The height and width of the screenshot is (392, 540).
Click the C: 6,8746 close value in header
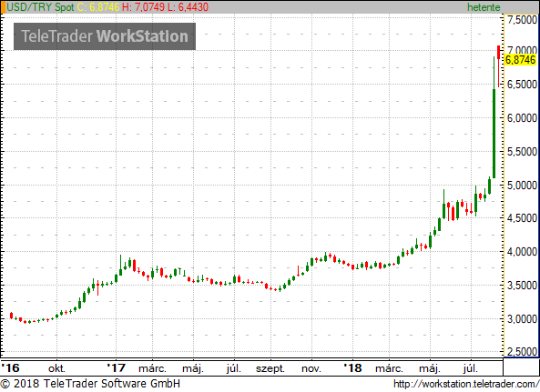point(98,7)
